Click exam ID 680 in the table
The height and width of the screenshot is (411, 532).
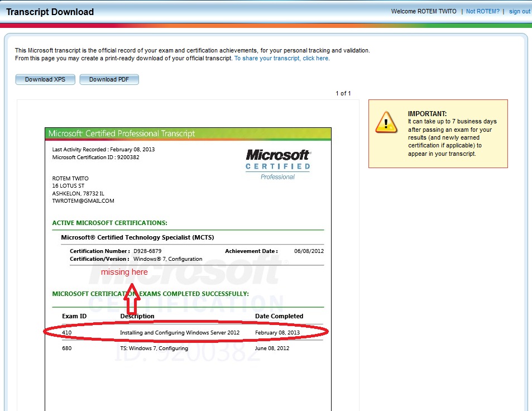coord(67,348)
